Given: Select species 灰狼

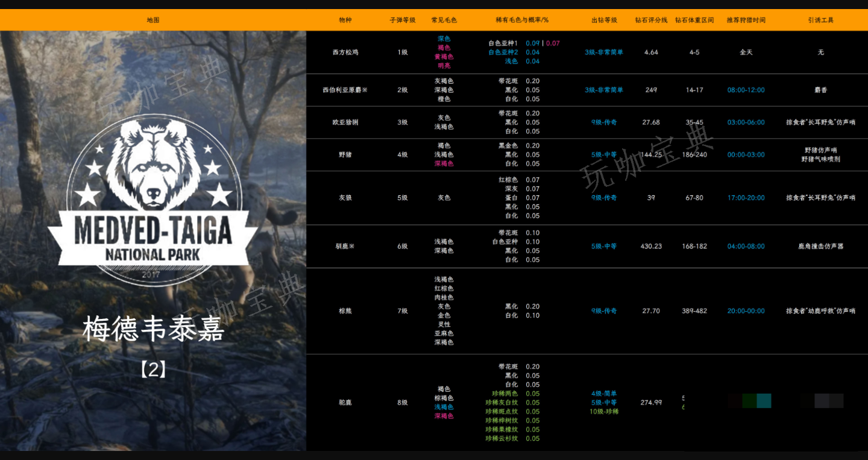Looking at the screenshot, I should [x=345, y=198].
